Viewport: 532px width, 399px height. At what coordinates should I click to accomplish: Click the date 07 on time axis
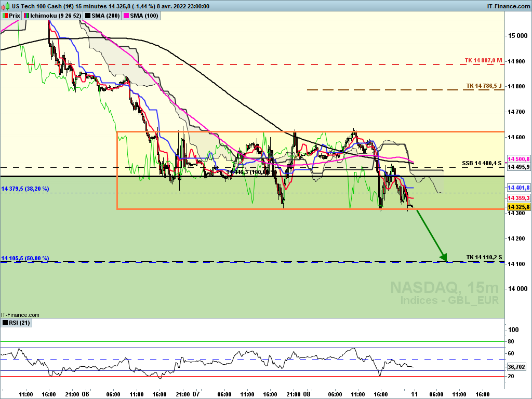[x=196, y=394]
